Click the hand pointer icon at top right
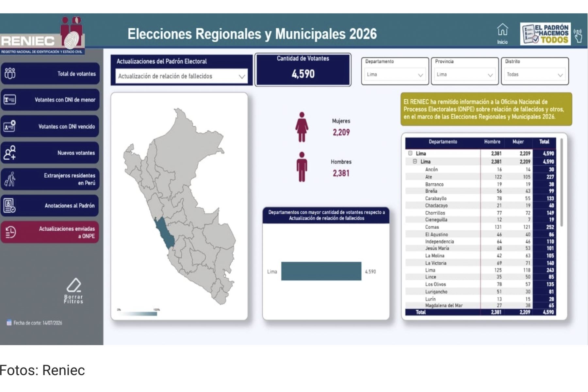Image resolution: width=588 pixels, height=392 pixels. click(579, 36)
